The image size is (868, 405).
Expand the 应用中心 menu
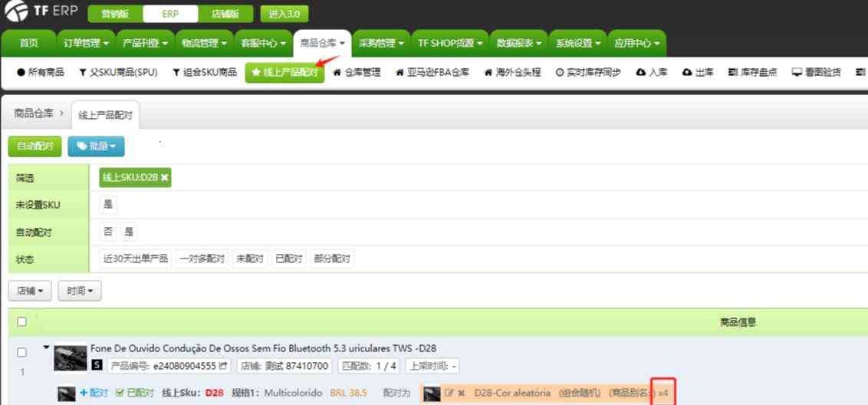click(637, 43)
